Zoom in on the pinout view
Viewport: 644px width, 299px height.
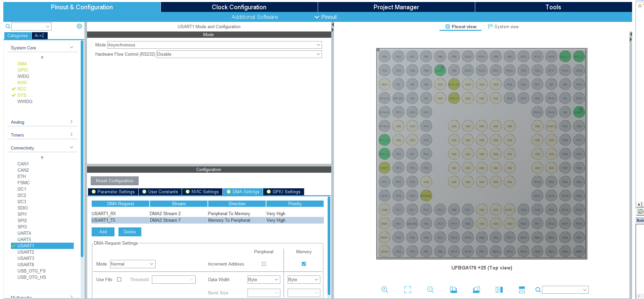[x=385, y=290]
